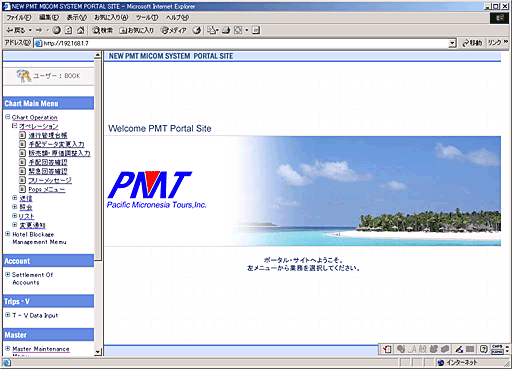Click the Mail toolbar icon
This screenshot has height=369, width=512.
click(212, 30)
